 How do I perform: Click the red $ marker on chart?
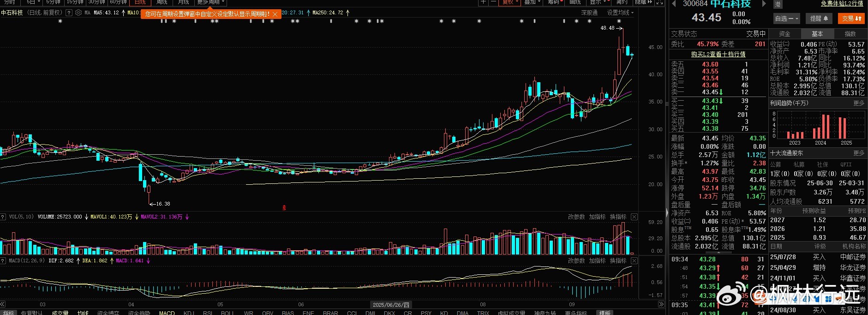[284, 208]
